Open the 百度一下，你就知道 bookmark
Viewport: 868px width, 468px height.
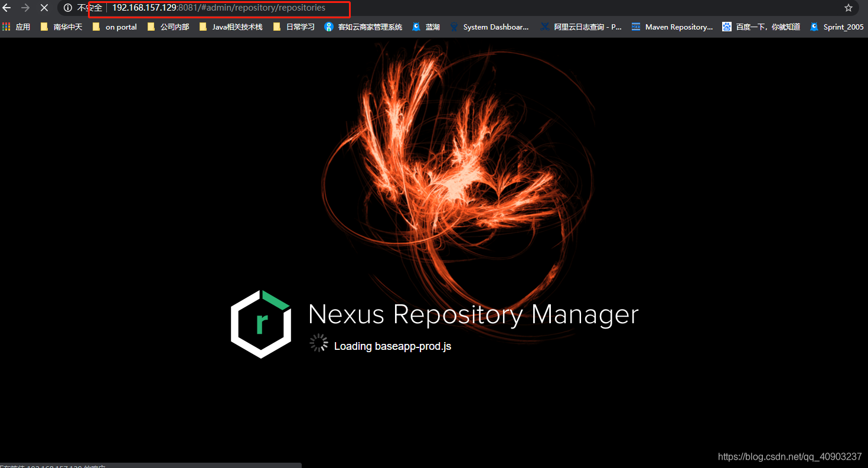[762, 27]
